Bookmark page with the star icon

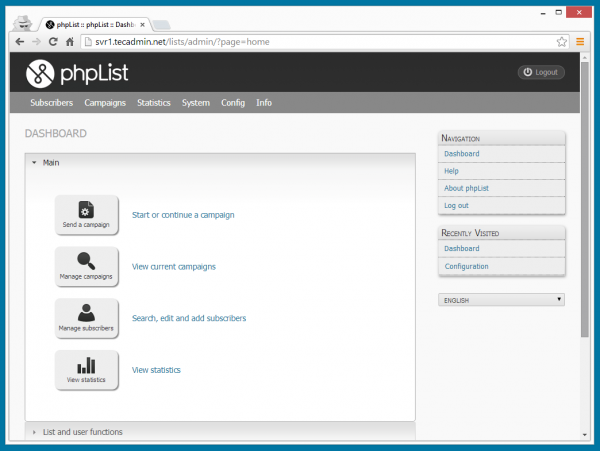(x=563, y=42)
